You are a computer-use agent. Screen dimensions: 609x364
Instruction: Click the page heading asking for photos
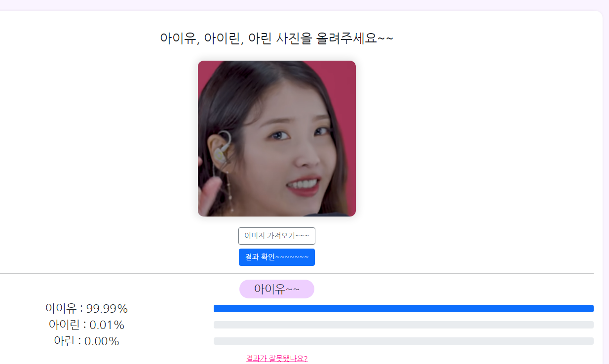click(x=277, y=38)
